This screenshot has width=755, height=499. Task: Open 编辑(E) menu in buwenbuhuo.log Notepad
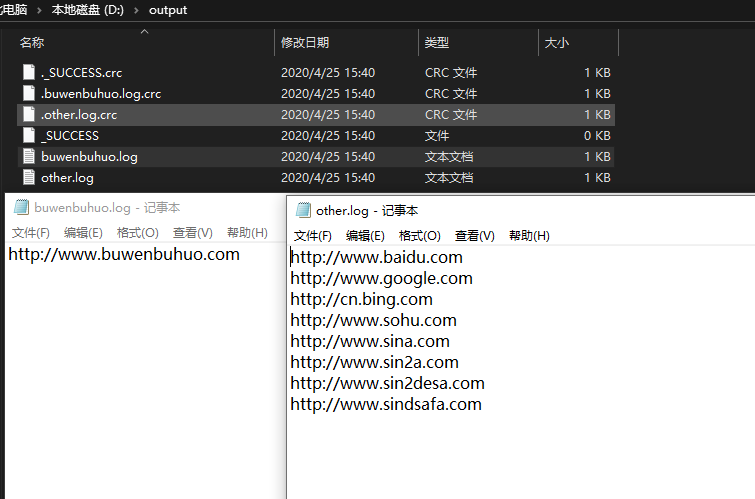83,233
